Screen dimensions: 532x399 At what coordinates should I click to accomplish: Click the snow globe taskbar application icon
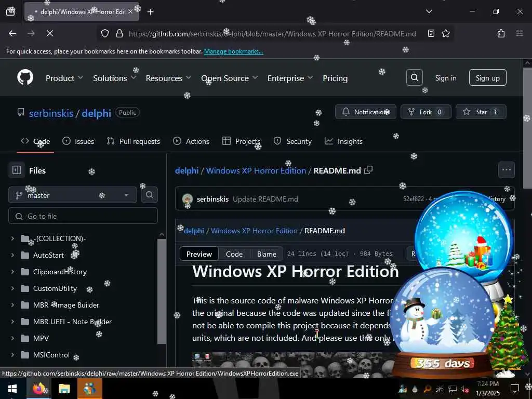89,389
